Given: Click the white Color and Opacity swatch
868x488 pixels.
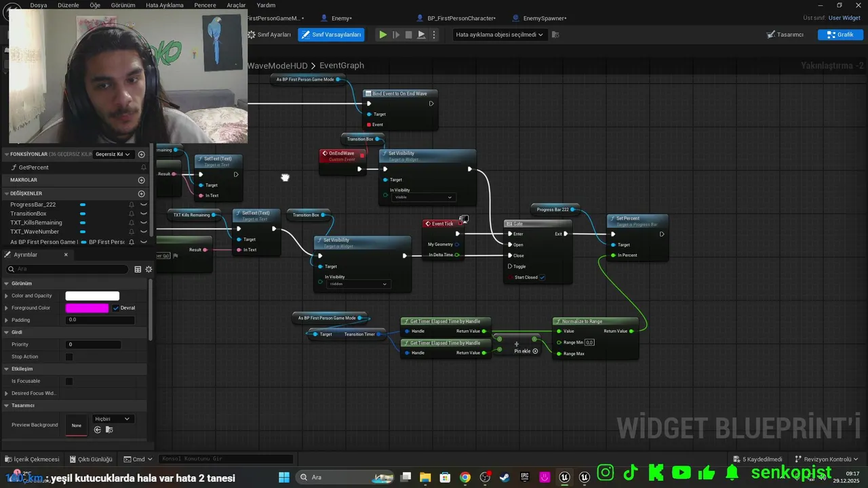Looking at the screenshot, I should pos(92,296).
